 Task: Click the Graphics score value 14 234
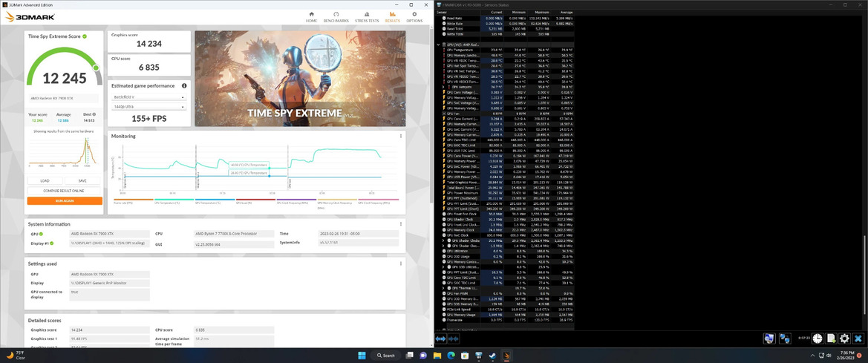149,44
